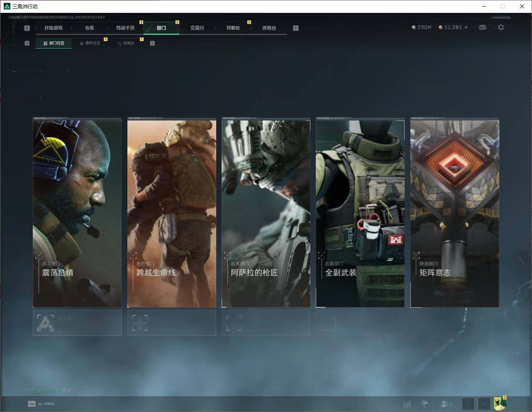This screenshot has height=412, width=532.
Task: Click the 230M currency balance
Action: 422,27
